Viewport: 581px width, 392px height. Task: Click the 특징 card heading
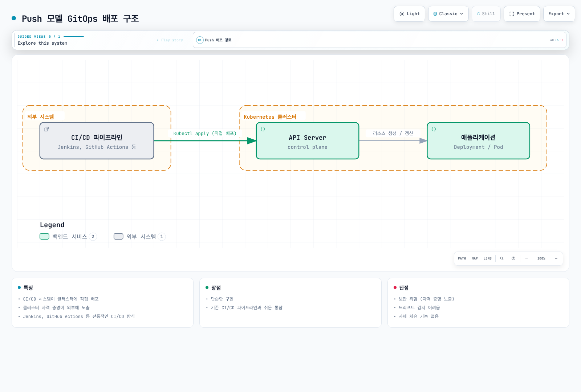click(28, 287)
